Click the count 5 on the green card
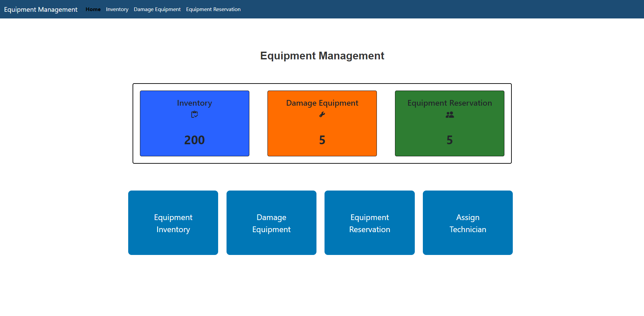 point(449,140)
